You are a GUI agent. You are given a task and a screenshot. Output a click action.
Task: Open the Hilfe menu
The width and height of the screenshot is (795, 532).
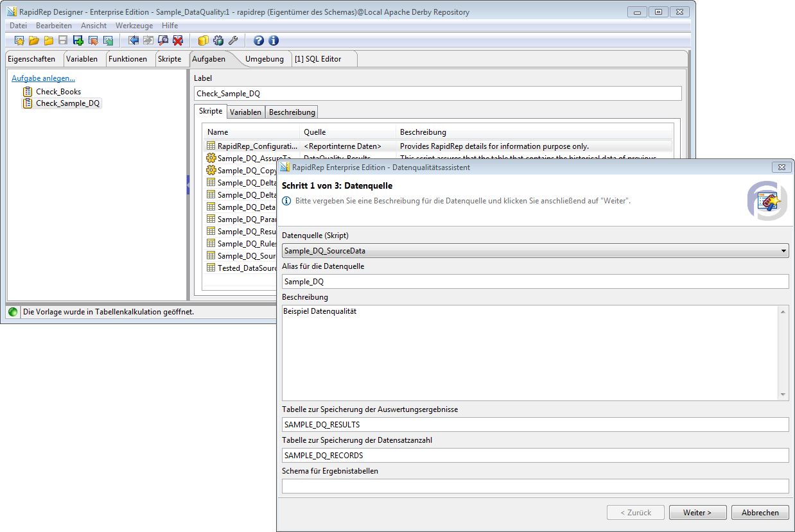pos(170,25)
